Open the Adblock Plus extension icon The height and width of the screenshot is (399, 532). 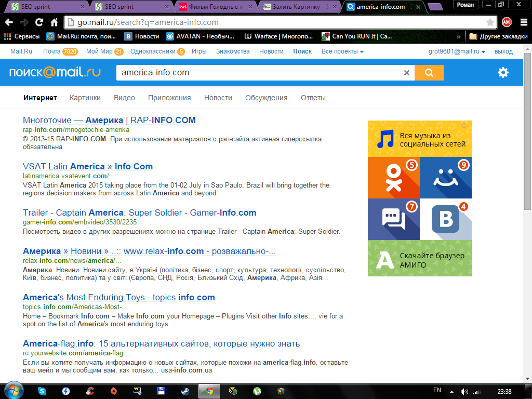(x=507, y=22)
